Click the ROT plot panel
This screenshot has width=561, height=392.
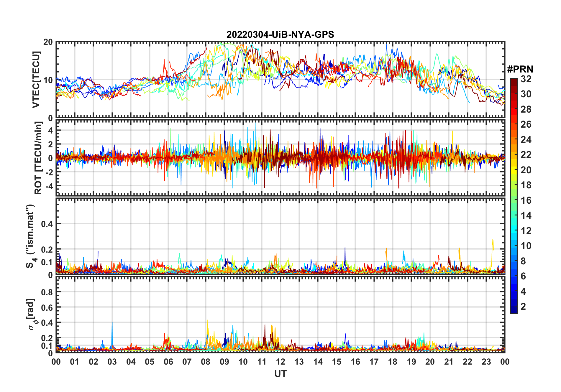pos(280,158)
